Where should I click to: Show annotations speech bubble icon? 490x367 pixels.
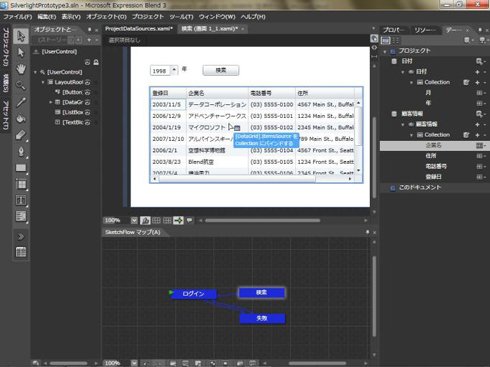point(190,220)
